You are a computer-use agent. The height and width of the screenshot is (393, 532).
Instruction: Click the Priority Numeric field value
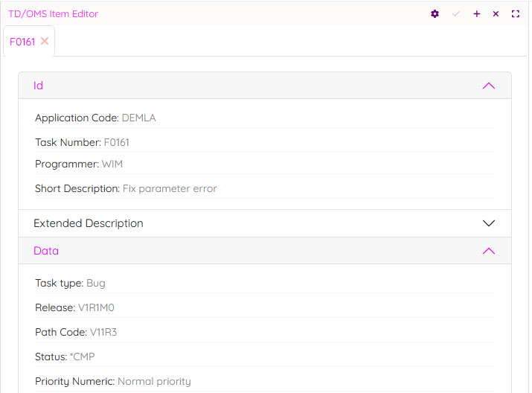pyautogui.click(x=154, y=381)
